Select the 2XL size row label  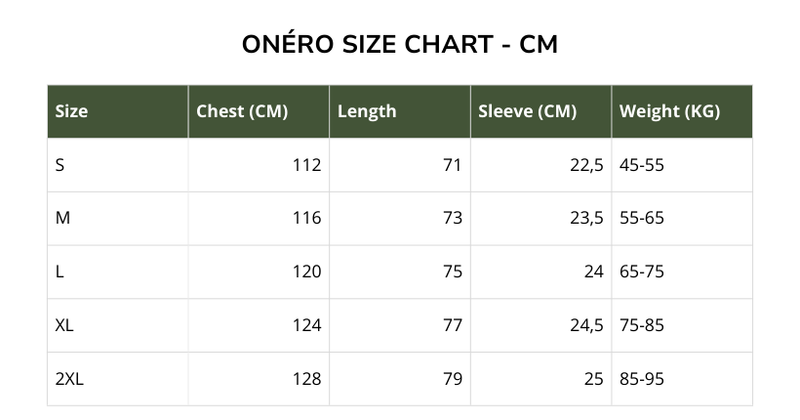(69, 379)
